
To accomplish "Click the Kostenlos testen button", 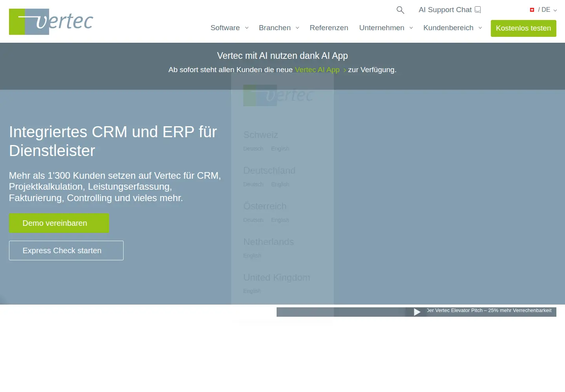I will [x=523, y=28].
